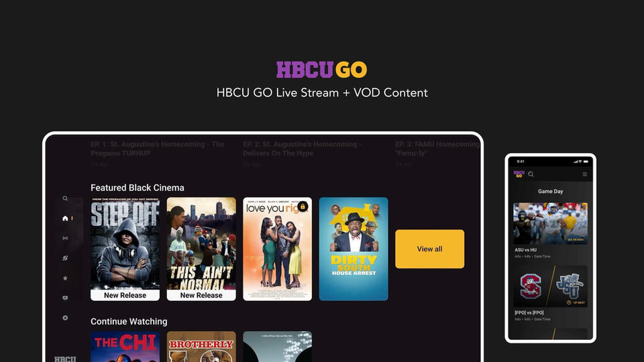This screenshot has height=362, width=644.
Task: Resume Brotherly in Continue Watching
Action: [201, 347]
